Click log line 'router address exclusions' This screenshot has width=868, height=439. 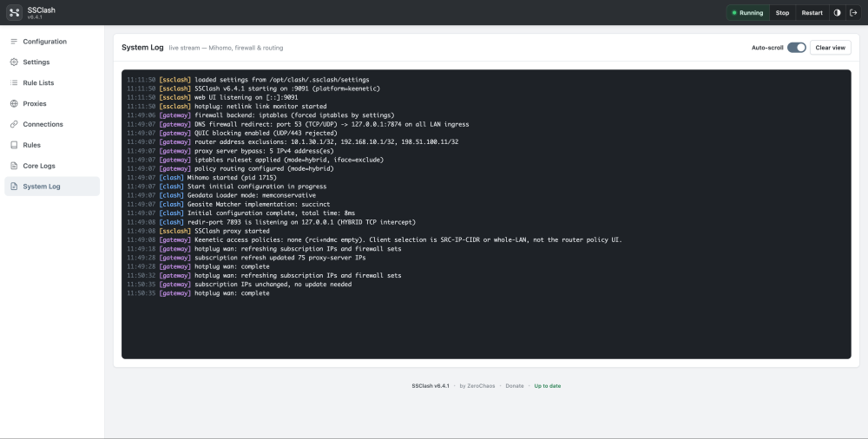pos(293,141)
